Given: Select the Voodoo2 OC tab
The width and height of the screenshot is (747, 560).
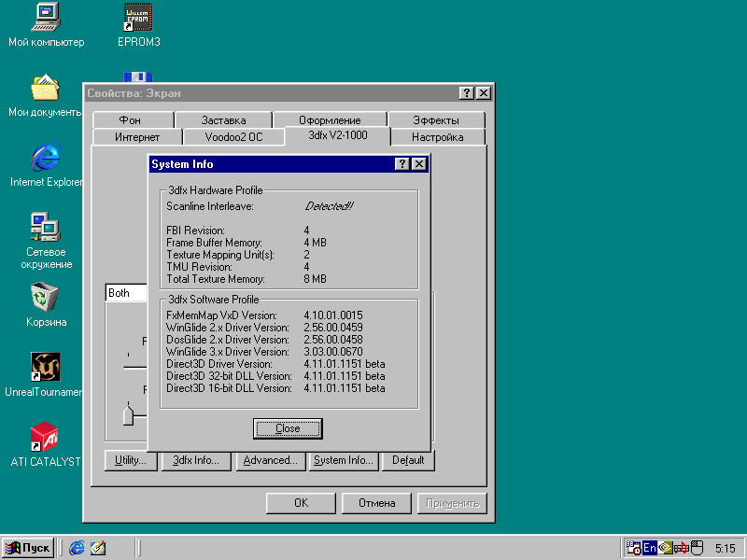Looking at the screenshot, I should (234, 137).
